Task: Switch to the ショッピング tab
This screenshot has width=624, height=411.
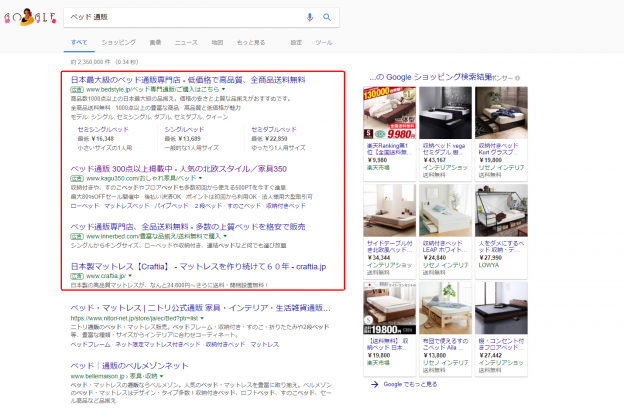Action: (119, 42)
